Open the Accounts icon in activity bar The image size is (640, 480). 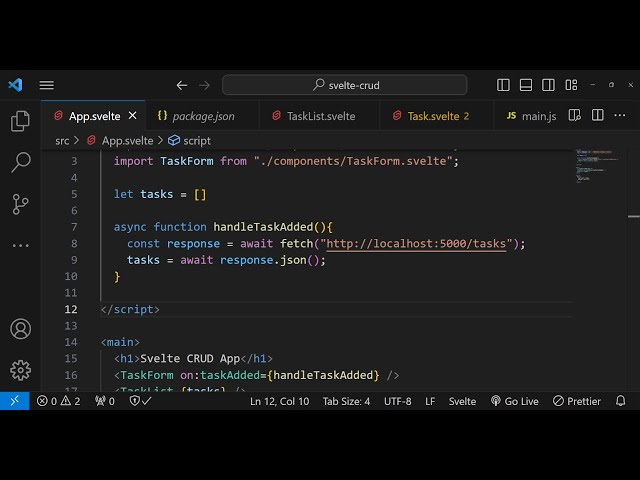pyautogui.click(x=20, y=329)
